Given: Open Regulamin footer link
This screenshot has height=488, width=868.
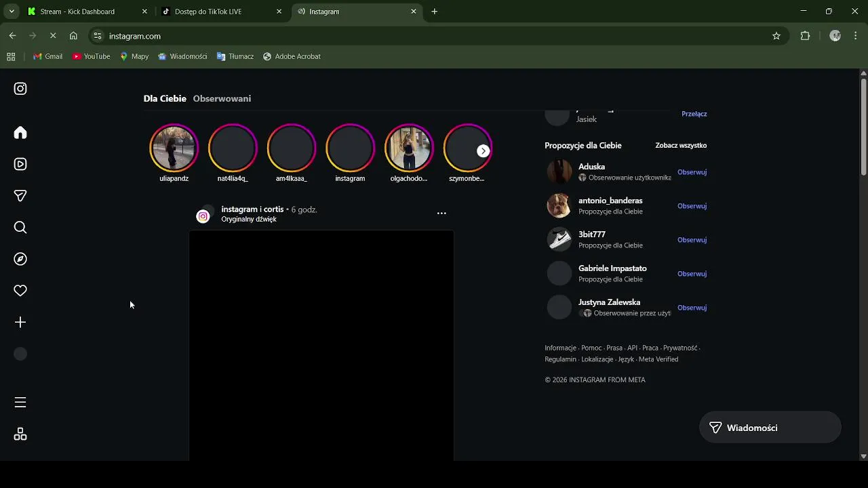Looking at the screenshot, I should click(560, 359).
